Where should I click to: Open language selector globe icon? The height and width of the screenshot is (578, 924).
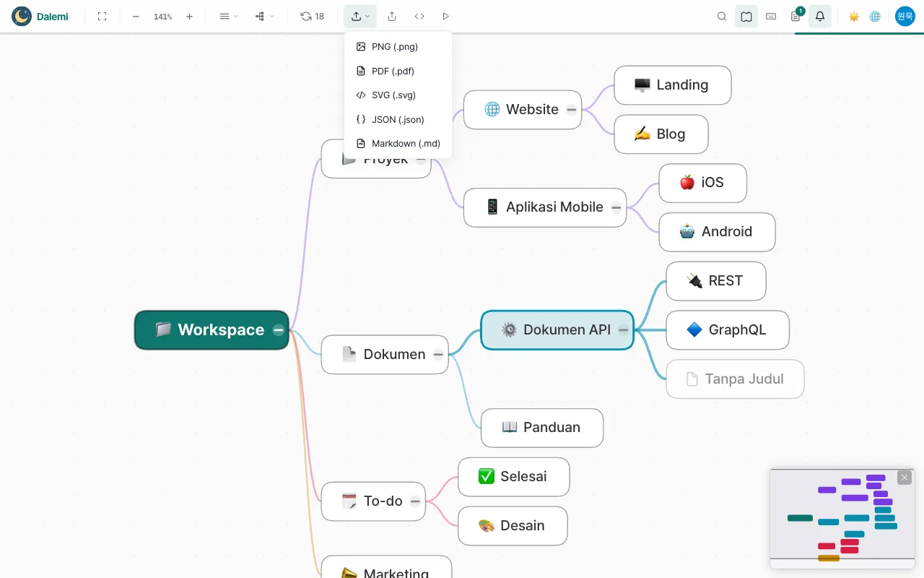click(x=875, y=16)
